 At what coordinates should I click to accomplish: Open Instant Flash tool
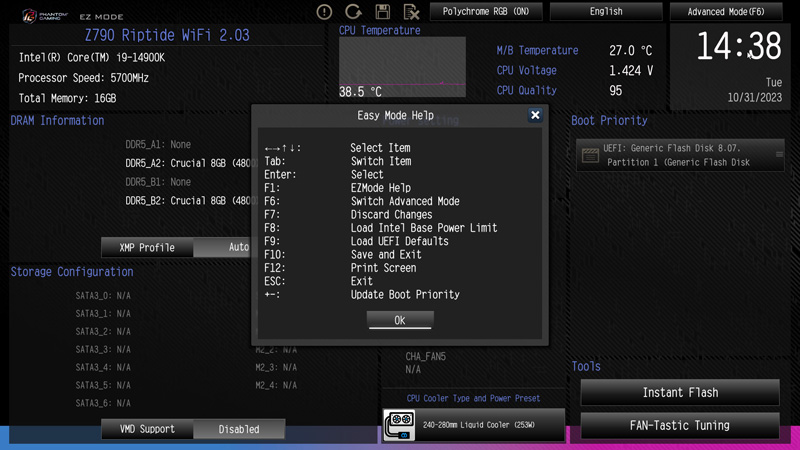[680, 392]
